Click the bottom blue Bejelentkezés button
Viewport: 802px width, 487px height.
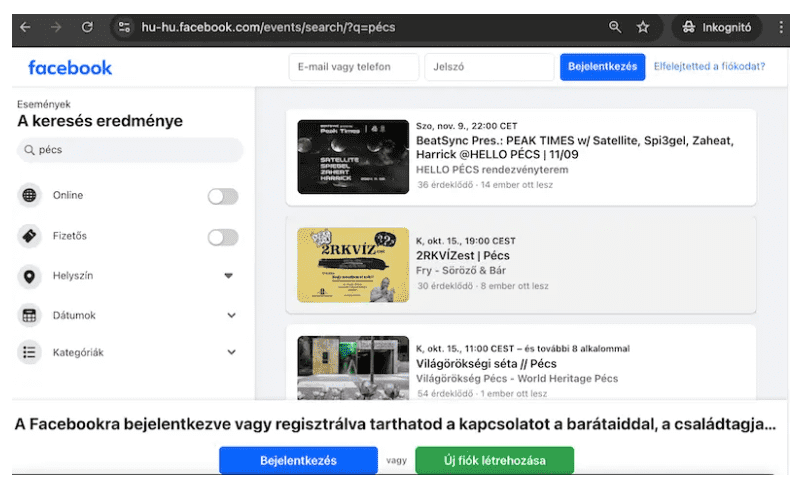(x=298, y=460)
